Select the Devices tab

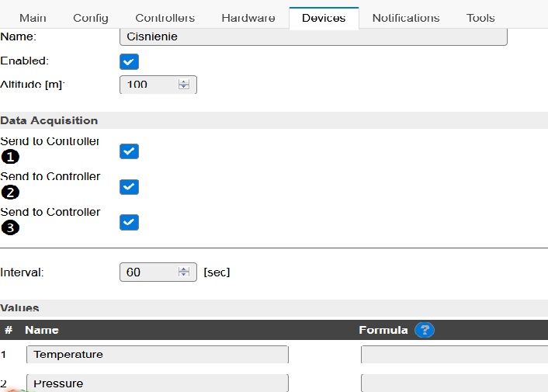point(324,18)
